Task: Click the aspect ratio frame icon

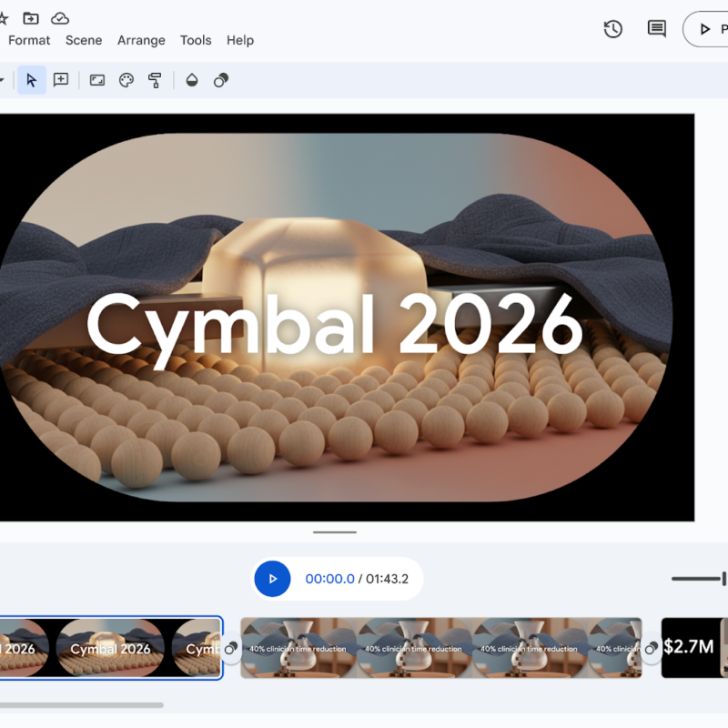Action: click(97, 80)
